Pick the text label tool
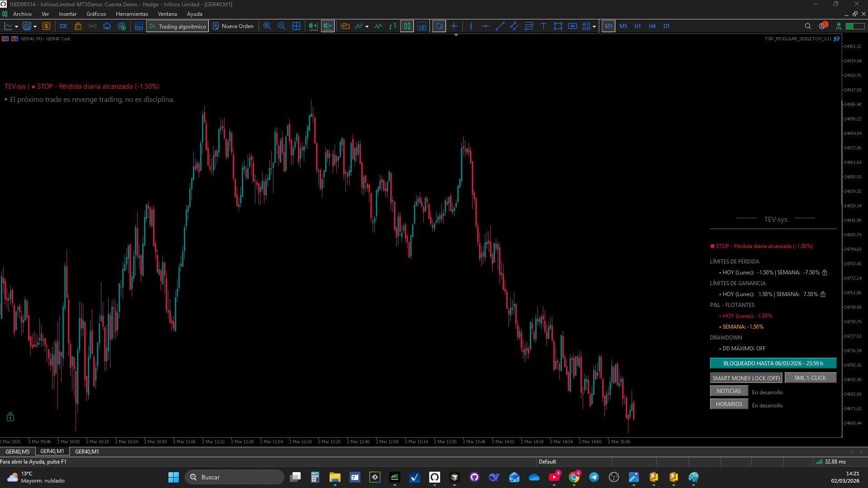Viewport: 868px width, 488px height. [x=543, y=26]
